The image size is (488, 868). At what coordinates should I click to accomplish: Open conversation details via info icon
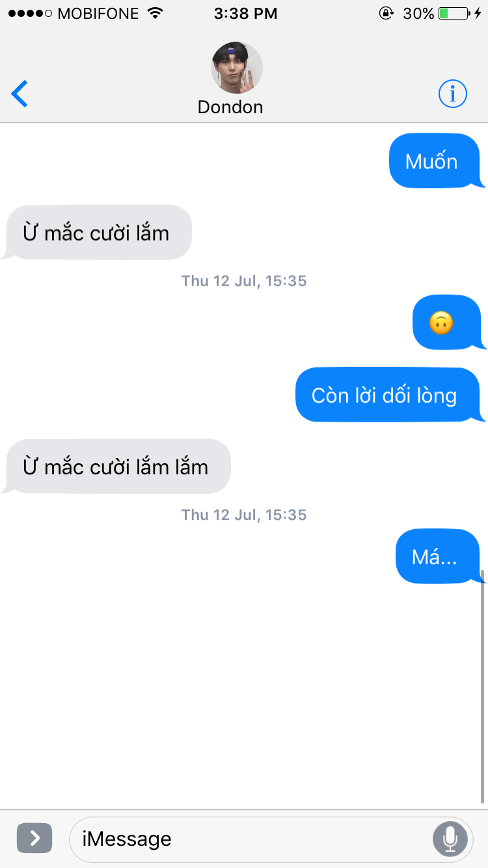click(453, 94)
